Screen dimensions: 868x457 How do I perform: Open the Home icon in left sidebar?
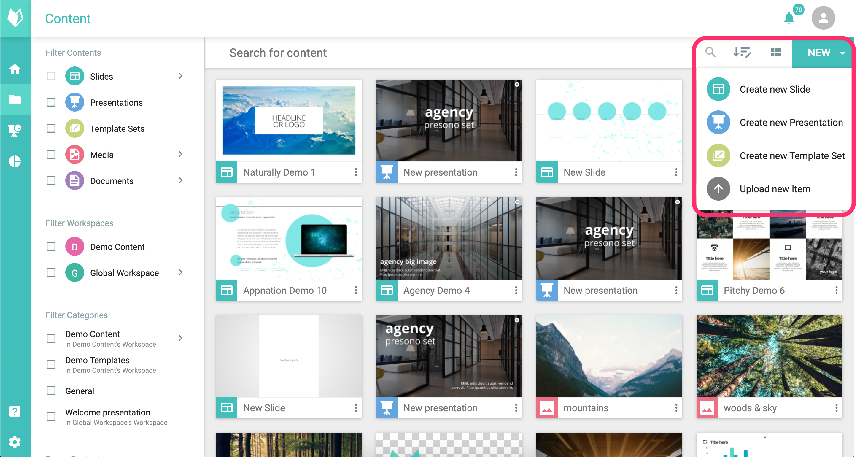click(15, 69)
